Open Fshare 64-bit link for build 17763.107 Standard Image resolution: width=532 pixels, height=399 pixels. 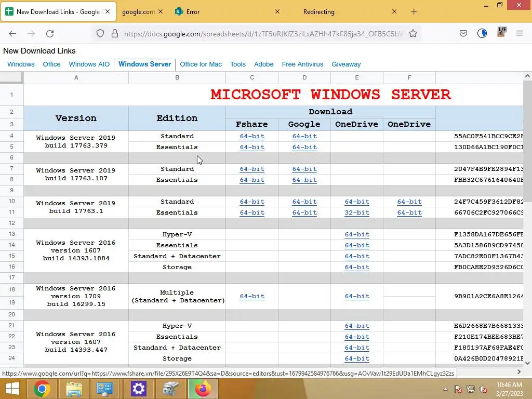(x=252, y=169)
